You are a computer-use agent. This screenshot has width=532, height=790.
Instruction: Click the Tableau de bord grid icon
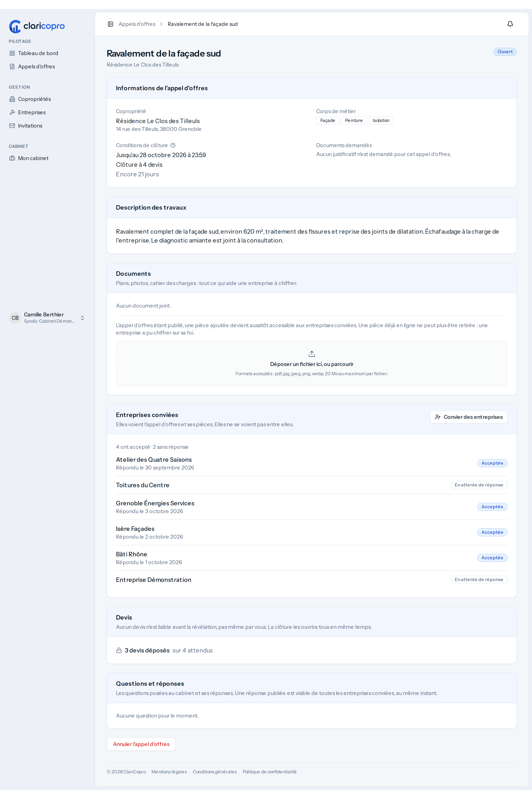tap(12, 53)
